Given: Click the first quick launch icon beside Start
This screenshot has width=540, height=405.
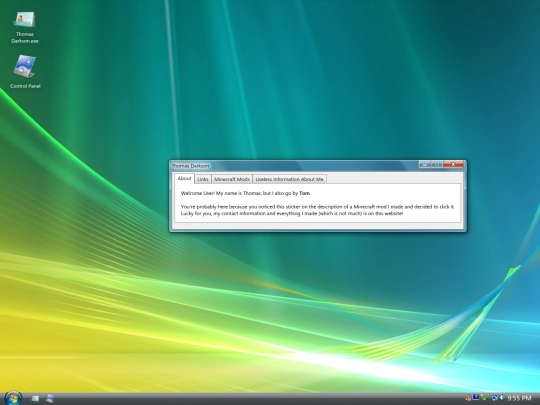Looking at the screenshot, I should [35, 398].
